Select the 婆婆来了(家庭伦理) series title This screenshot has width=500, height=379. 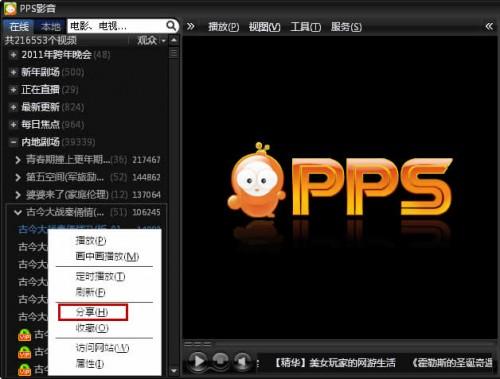pos(67,195)
